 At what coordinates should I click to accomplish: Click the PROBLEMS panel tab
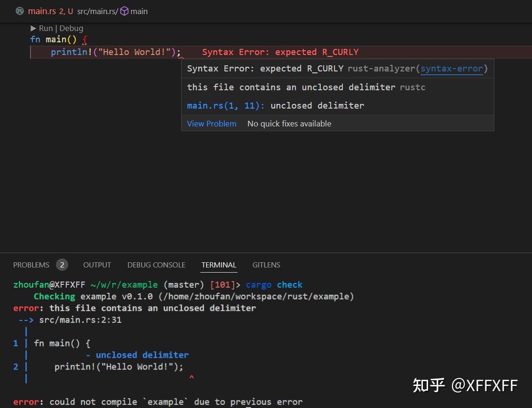coord(31,265)
